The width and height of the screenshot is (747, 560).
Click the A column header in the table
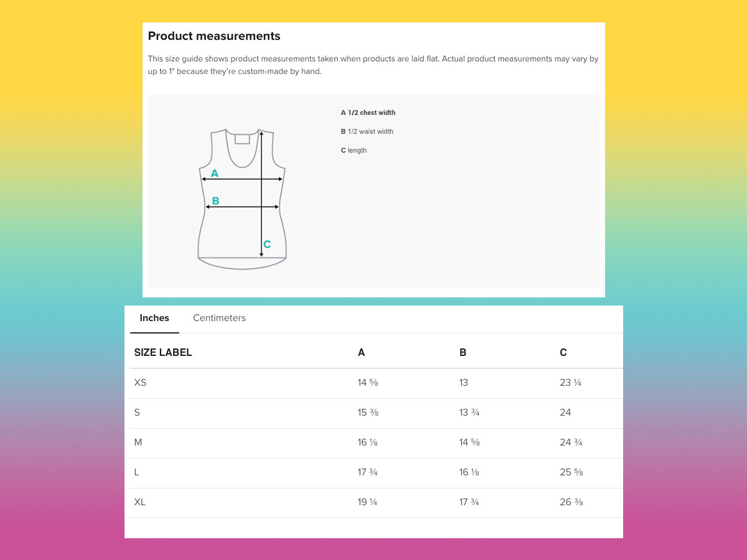click(361, 352)
